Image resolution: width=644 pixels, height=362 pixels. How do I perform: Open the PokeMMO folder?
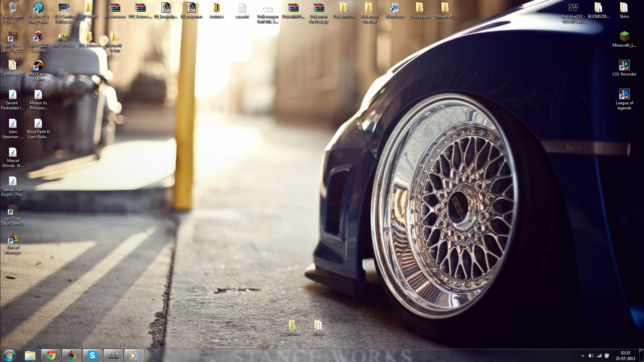(344, 11)
